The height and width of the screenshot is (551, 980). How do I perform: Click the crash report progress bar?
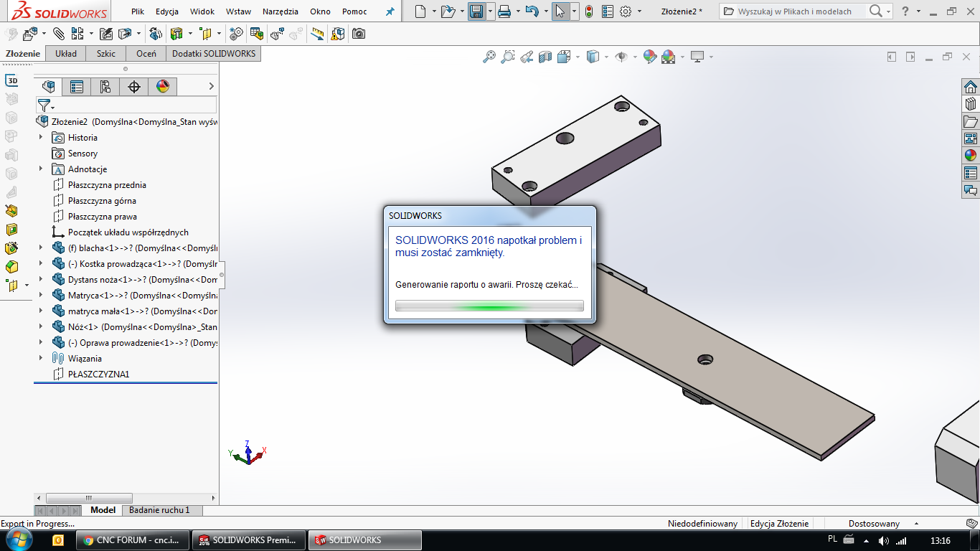click(489, 306)
